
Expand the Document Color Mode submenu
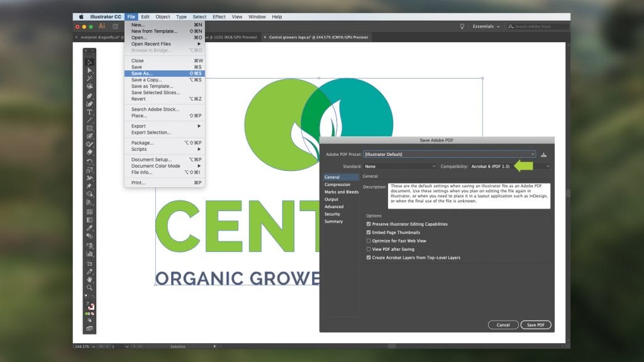point(165,166)
